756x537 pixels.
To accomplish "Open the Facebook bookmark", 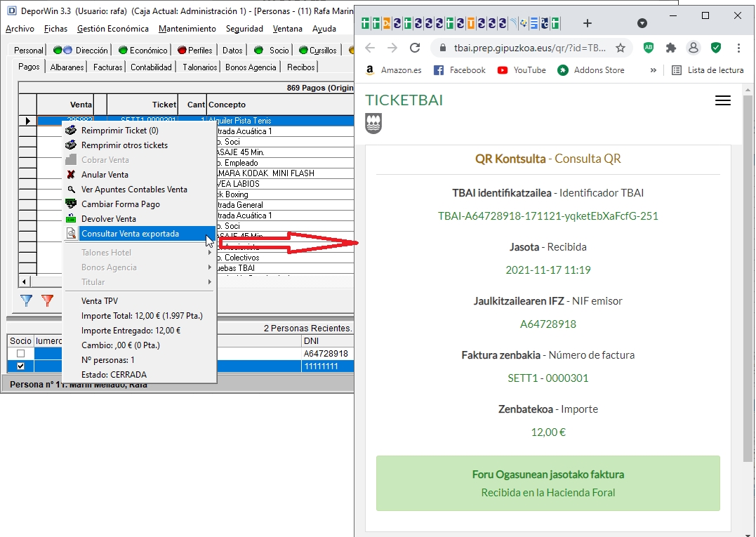I will tap(460, 70).
